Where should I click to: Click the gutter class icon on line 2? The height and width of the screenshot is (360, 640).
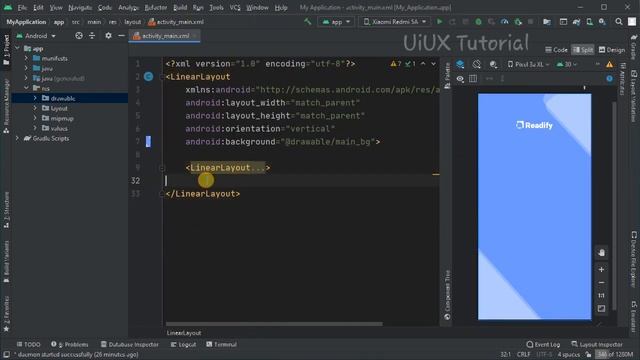pyautogui.click(x=149, y=76)
